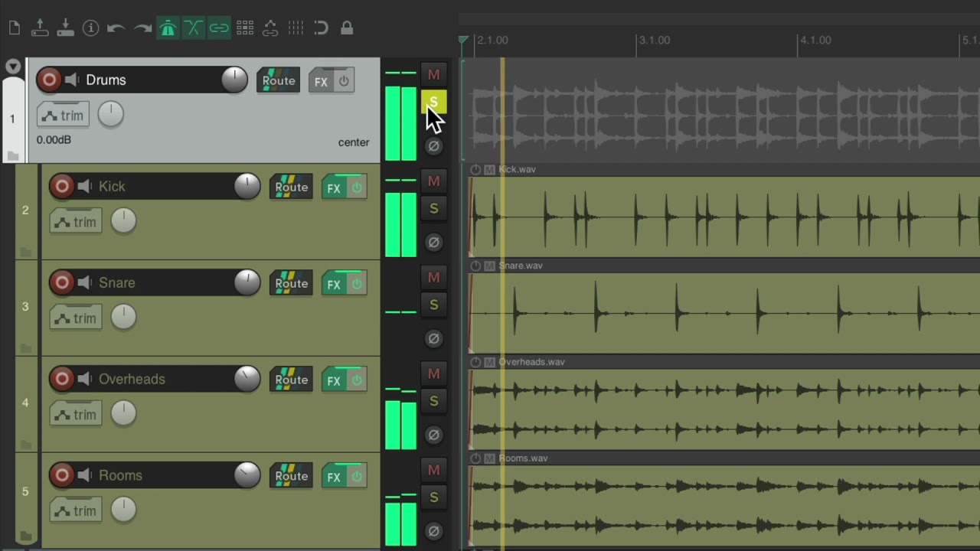Invert phase on the Overheads track
The image size is (980, 551).
434,435
